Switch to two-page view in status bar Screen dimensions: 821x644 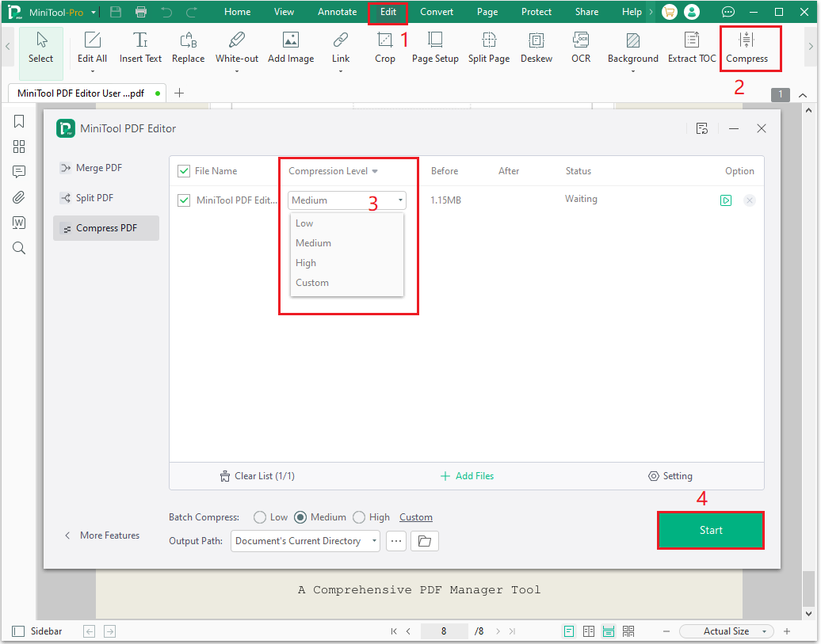589,631
